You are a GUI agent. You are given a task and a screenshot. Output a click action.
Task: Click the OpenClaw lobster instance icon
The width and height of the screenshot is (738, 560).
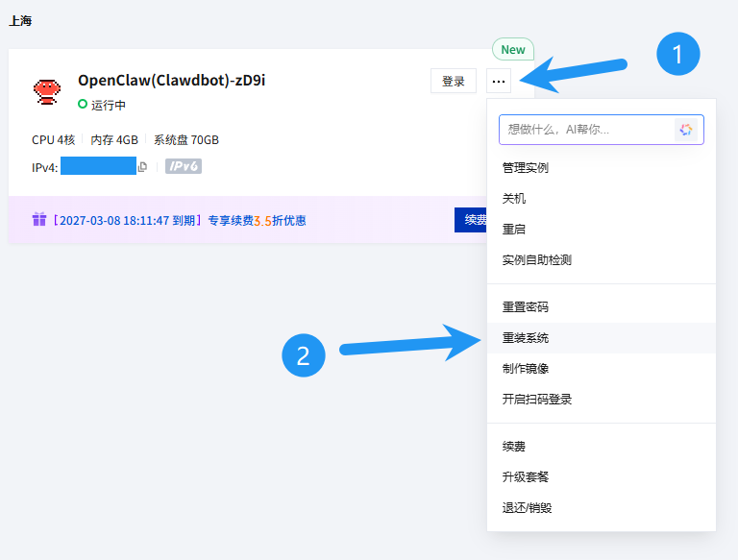(x=47, y=91)
